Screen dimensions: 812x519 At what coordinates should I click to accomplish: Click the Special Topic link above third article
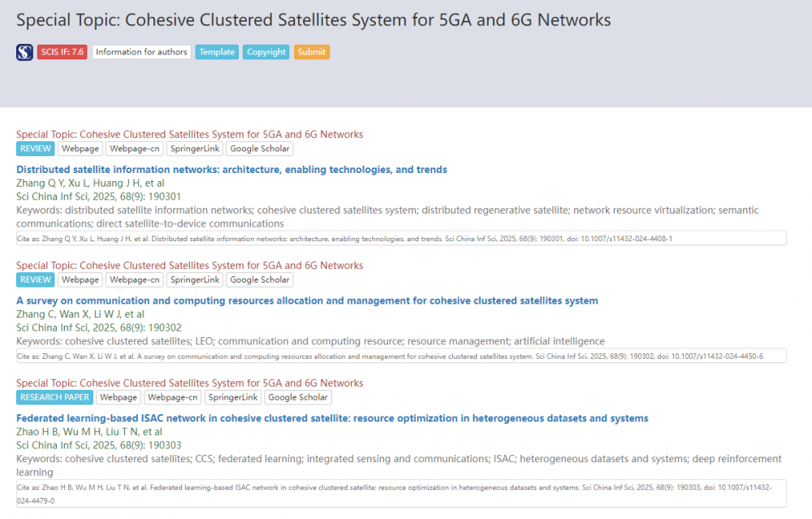pyautogui.click(x=189, y=383)
